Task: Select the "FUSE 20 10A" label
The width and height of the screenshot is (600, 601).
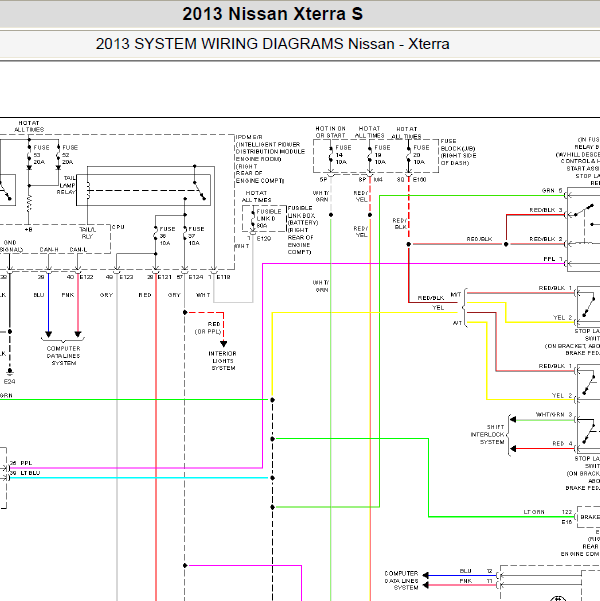Action: [421, 155]
